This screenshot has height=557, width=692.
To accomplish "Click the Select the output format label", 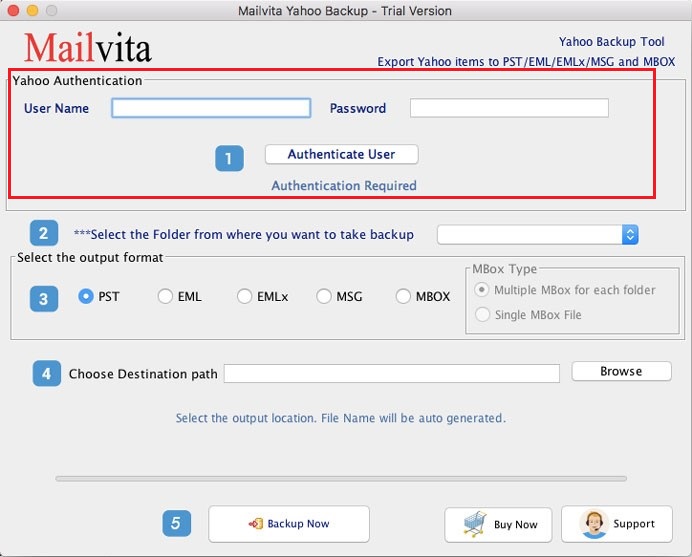I will coord(90,257).
